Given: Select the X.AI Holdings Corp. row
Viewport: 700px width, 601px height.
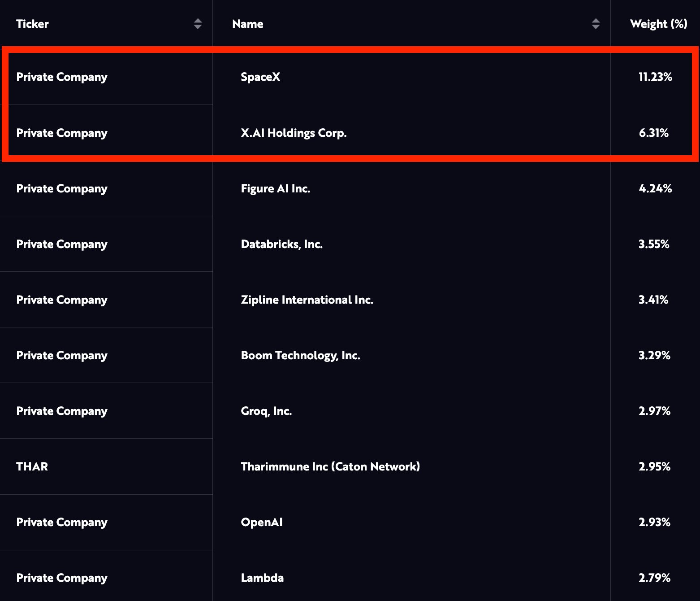Looking at the screenshot, I should click(294, 133).
